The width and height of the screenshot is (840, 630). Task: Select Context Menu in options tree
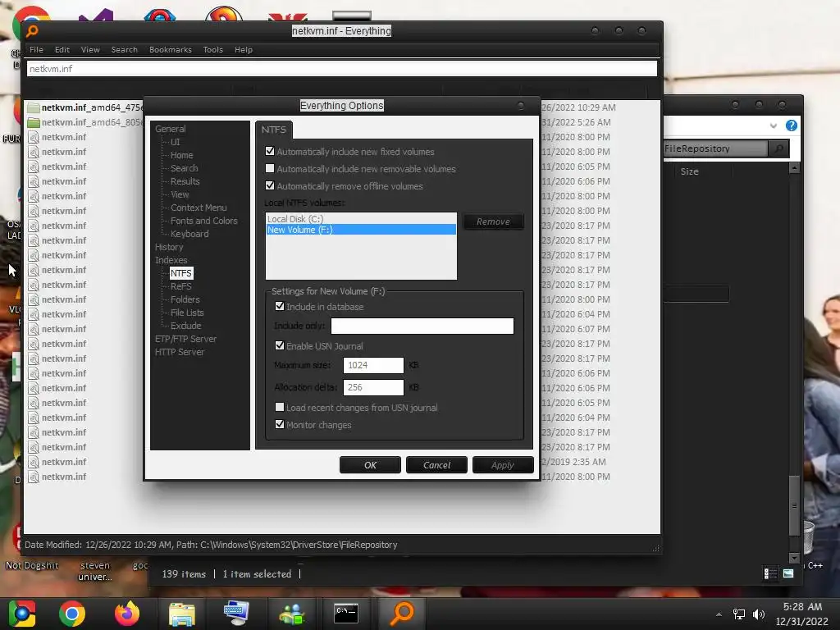(199, 208)
